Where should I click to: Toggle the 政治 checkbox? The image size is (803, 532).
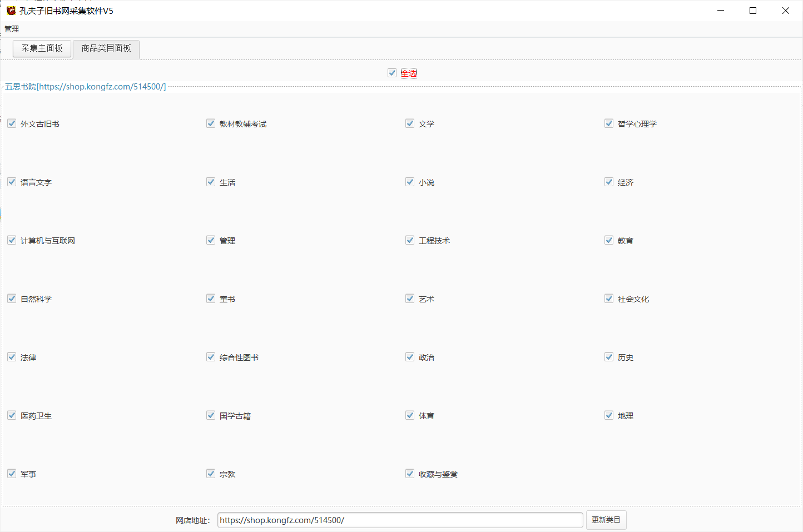coord(410,357)
